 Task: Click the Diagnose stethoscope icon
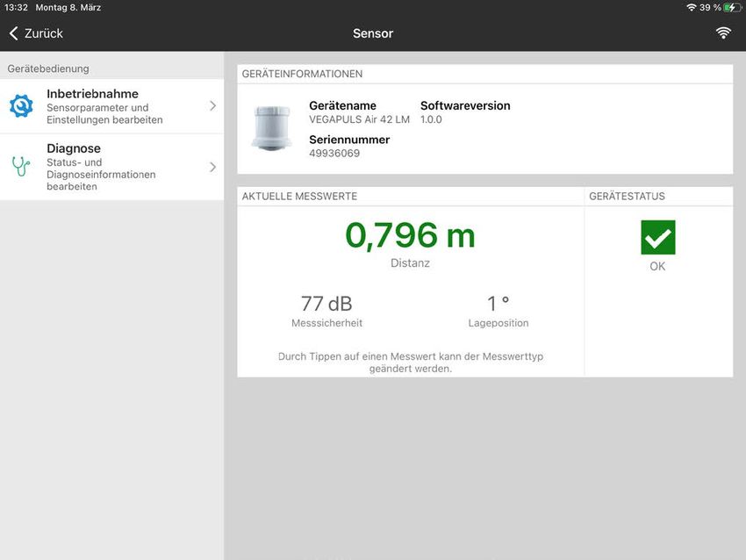pos(21,166)
